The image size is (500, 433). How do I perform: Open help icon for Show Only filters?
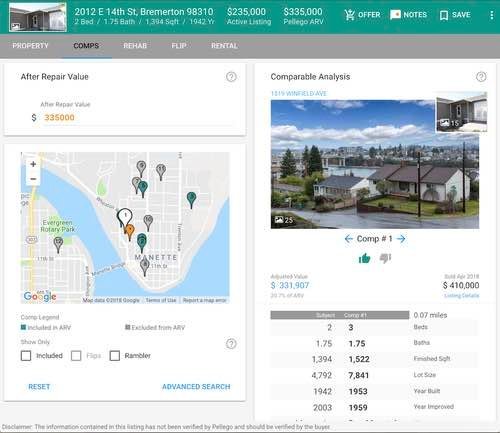pos(231,344)
